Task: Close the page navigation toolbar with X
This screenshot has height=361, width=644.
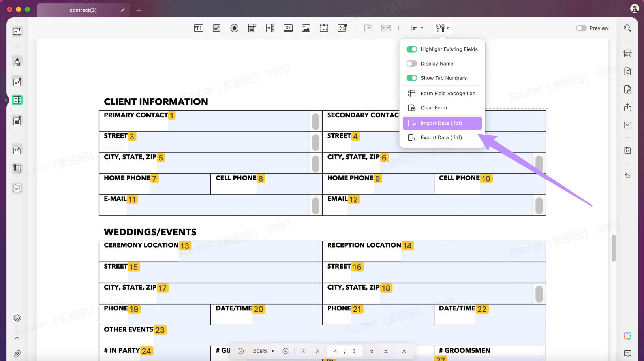Action: tap(404, 351)
